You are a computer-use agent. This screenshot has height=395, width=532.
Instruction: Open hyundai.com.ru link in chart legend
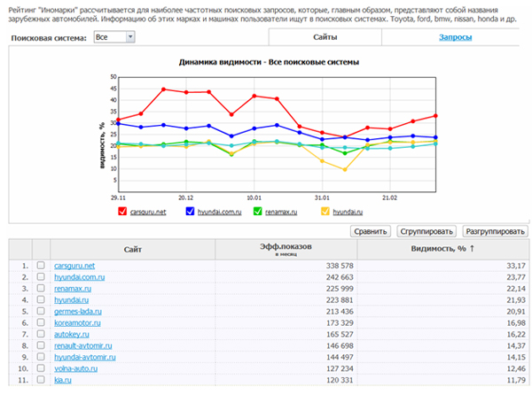click(220, 212)
